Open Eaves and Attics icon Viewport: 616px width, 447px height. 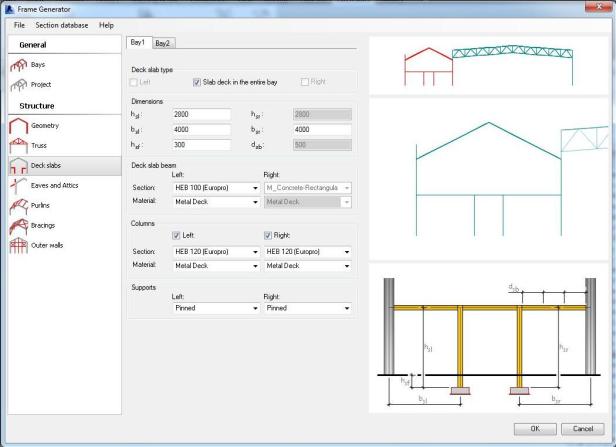(19, 185)
